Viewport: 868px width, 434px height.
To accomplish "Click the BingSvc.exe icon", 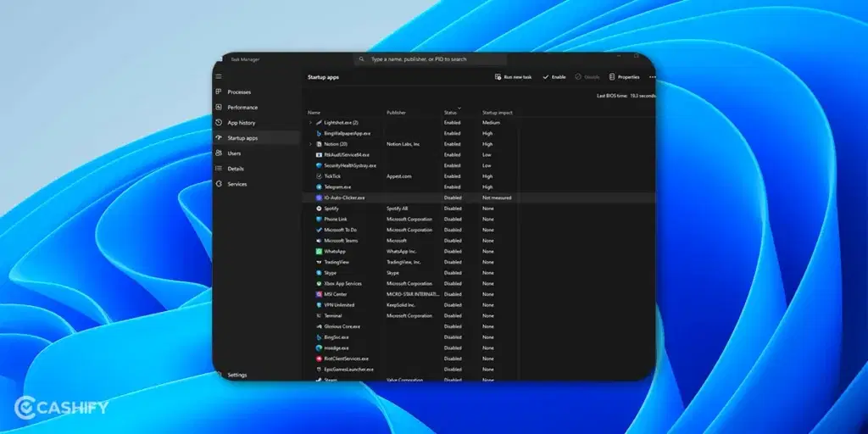I will pos(319,337).
